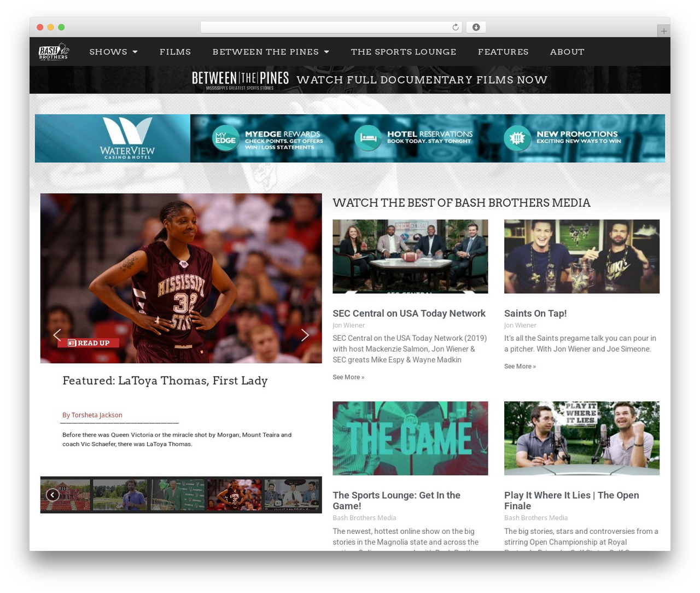This screenshot has width=700, height=593.
Task: Open See More under Saints On Tap
Action: pyautogui.click(x=520, y=366)
